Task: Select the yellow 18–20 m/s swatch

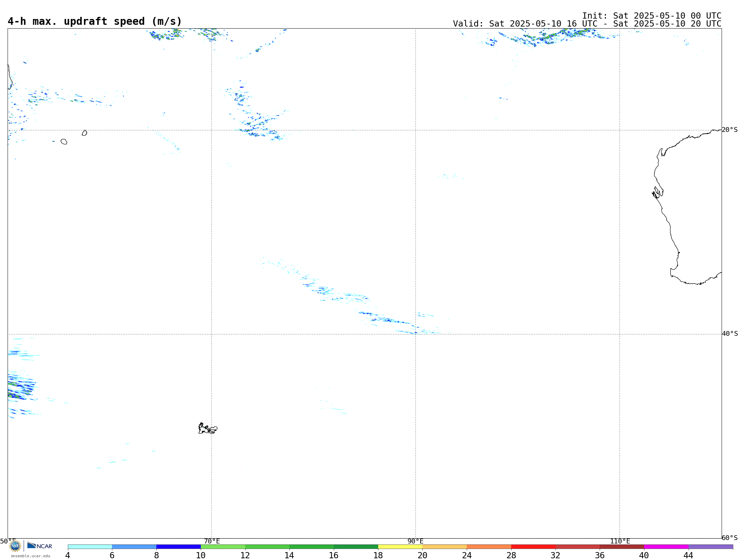Action: pos(400,547)
